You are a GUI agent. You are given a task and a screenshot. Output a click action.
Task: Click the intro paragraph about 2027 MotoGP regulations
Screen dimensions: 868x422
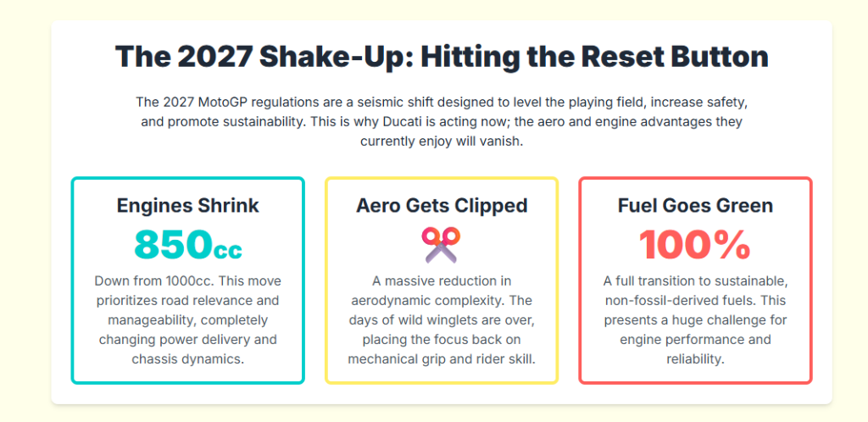441,121
